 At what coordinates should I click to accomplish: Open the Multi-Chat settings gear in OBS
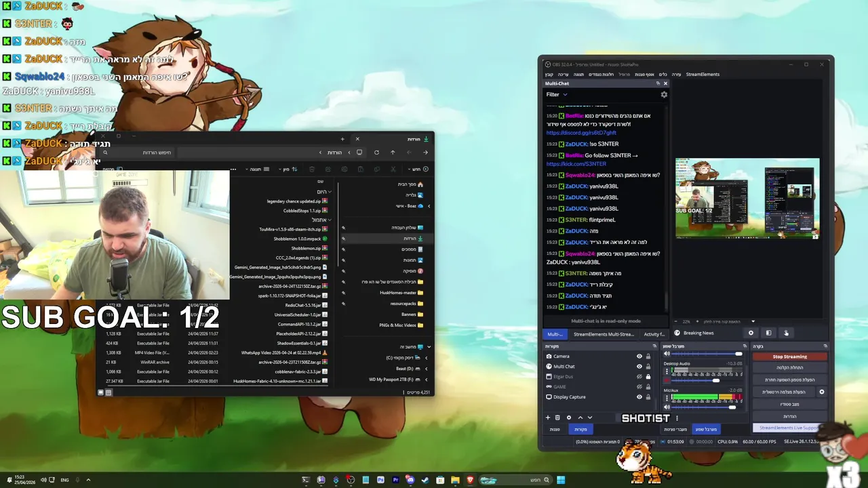point(664,94)
